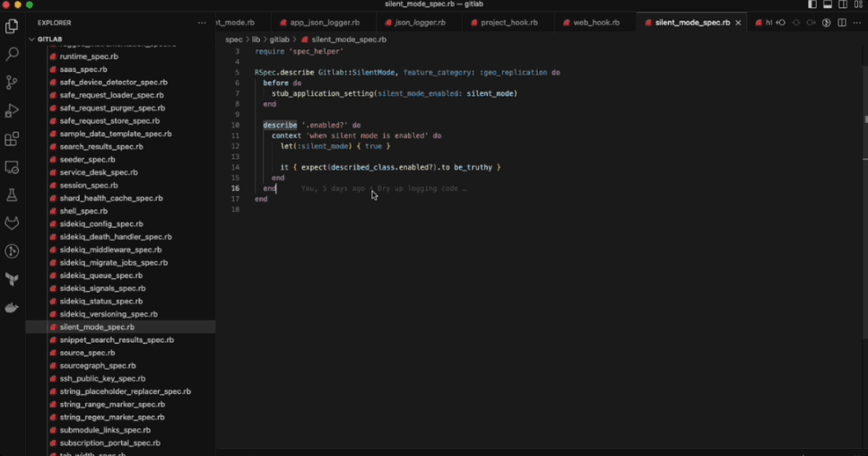
Task: Split the editor to the right
Action: [842, 22]
